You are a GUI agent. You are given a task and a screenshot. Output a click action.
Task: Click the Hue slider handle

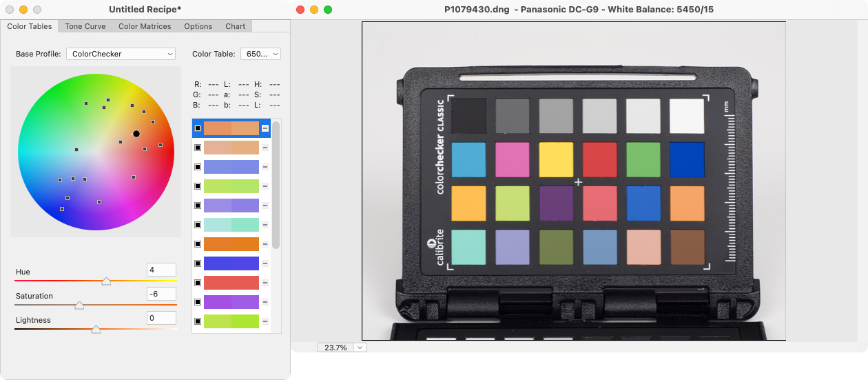[x=106, y=281]
